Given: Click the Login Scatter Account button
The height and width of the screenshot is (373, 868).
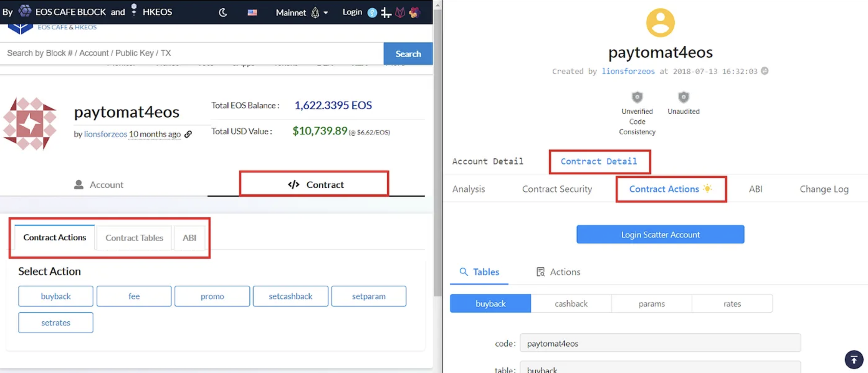Looking at the screenshot, I should point(660,234).
